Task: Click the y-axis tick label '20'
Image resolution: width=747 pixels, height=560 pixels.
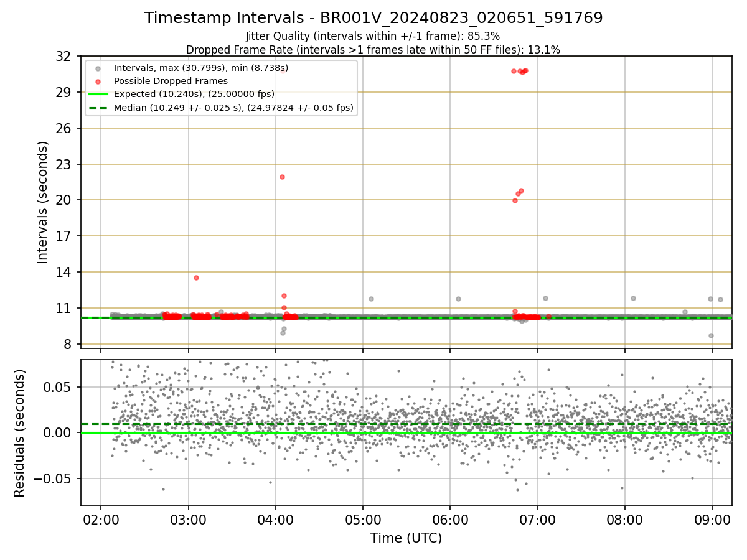Action: click(x=63, y=200)
